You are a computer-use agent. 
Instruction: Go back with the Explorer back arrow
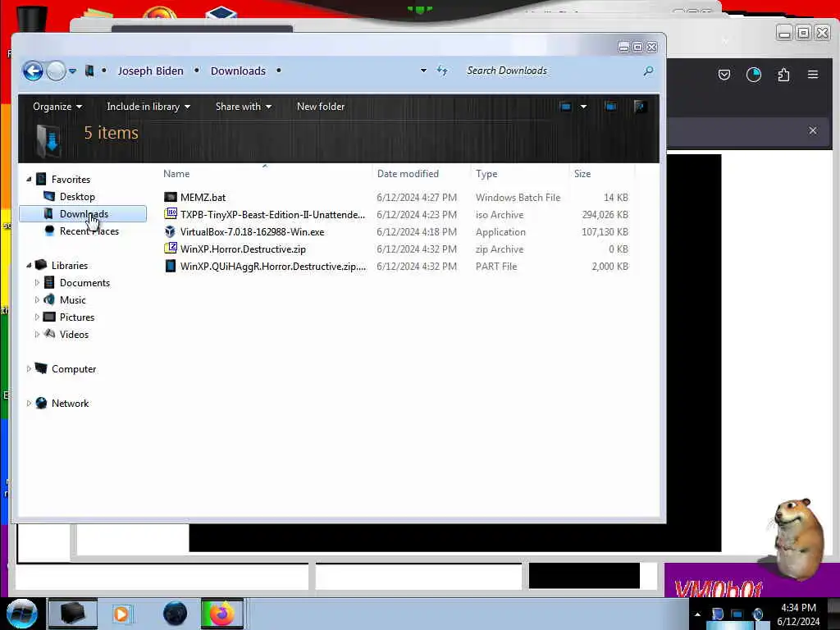pos(33,71)
